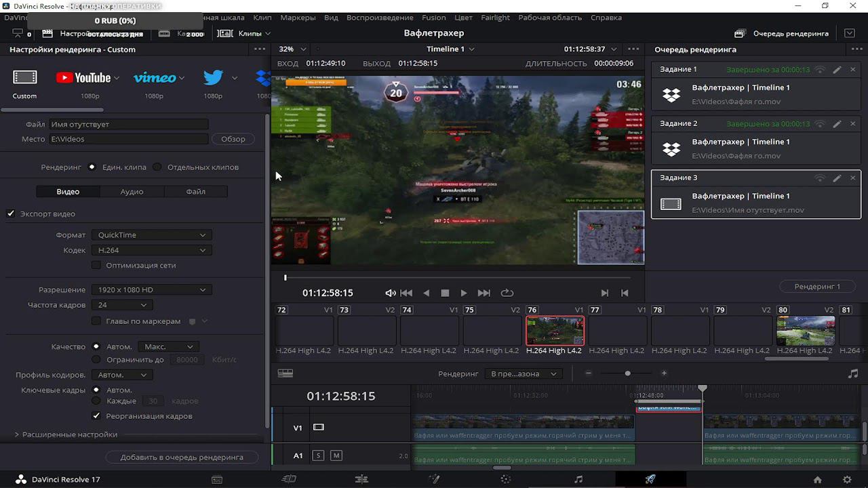Open render queue panel options menu
This screenshot has height=488, width=868.
point(856,49)
